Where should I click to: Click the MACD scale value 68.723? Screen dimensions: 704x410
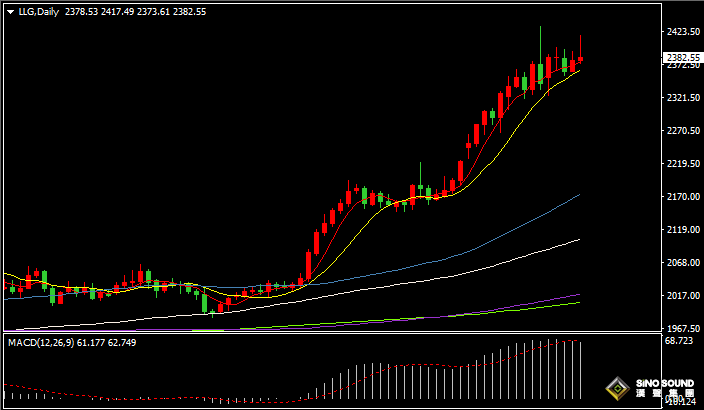(x=680, y=342)
